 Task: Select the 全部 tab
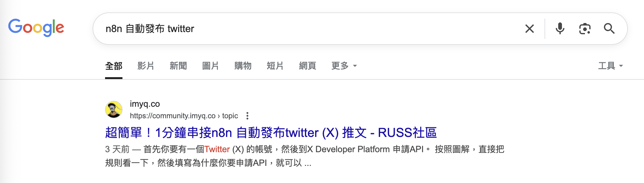114,66
